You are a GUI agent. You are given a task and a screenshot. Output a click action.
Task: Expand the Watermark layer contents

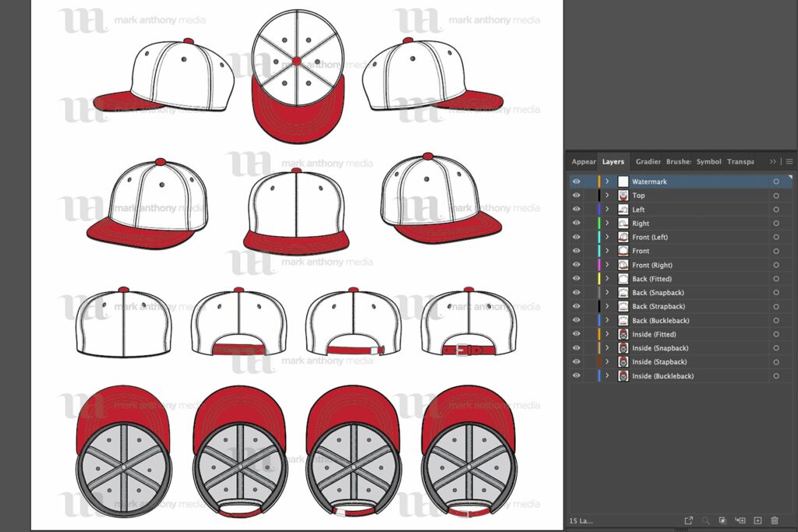pyautogui.click(x=607, y=181)
